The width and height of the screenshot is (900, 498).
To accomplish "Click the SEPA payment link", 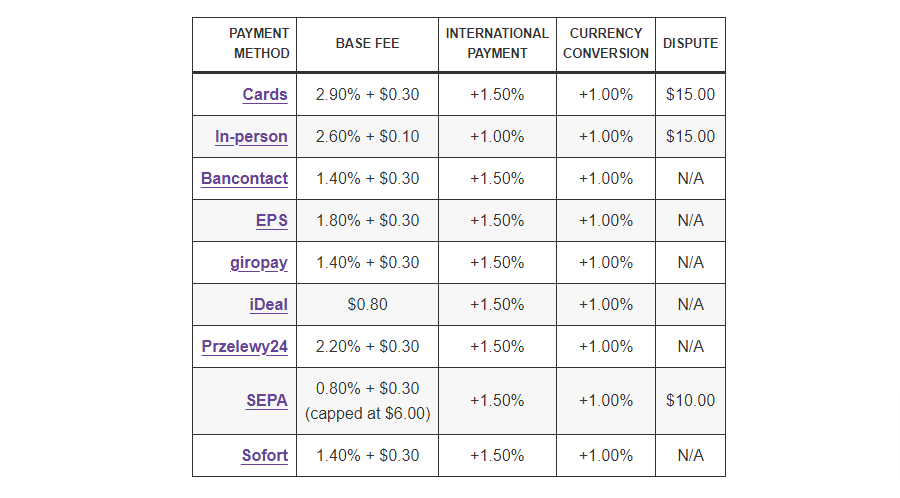I will click(x=267, y=401).
